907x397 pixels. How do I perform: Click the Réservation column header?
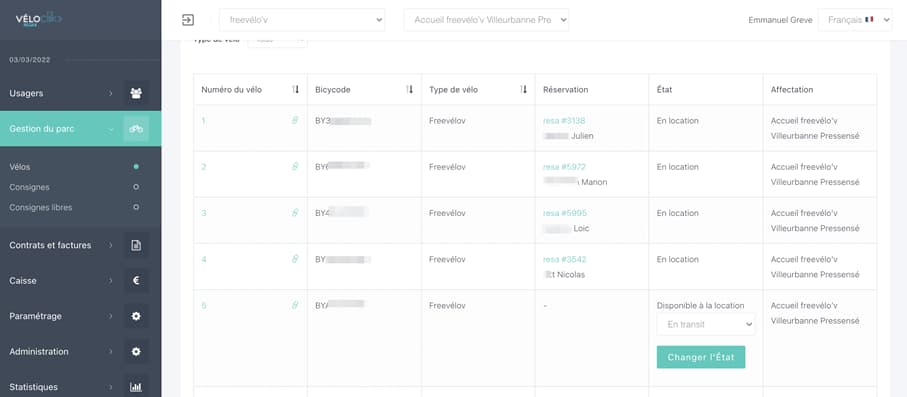[565, 90]
